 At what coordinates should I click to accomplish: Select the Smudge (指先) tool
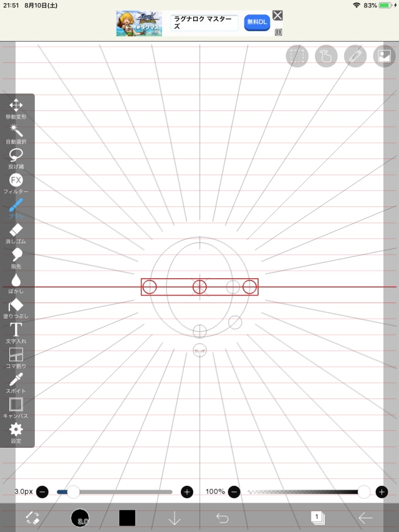[x=16, y=258]
